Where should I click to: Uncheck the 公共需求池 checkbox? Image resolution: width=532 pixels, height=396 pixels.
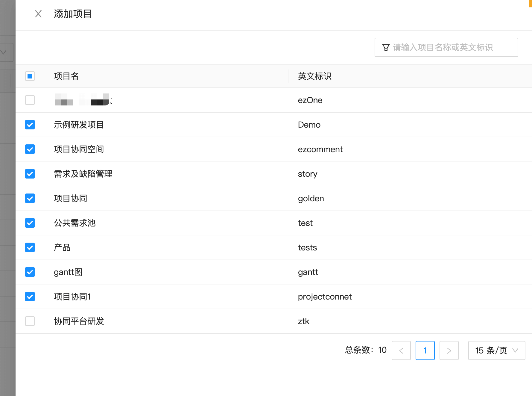[30, 223]
